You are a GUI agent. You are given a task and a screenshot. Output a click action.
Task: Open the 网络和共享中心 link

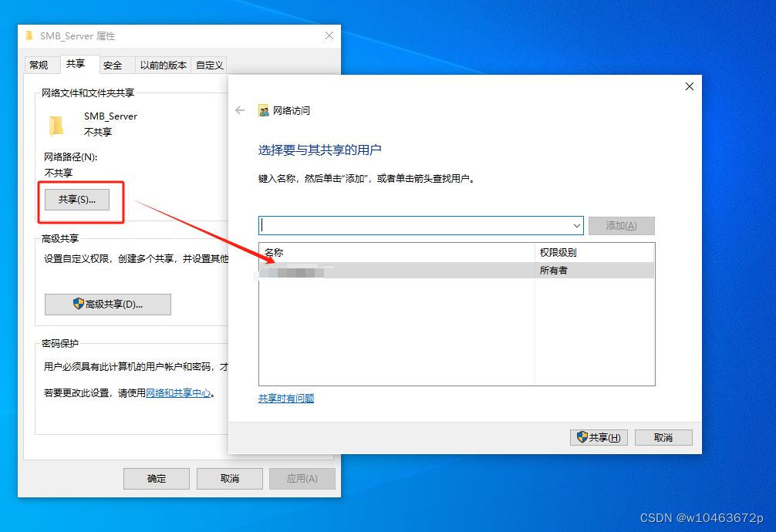point(178,393)
